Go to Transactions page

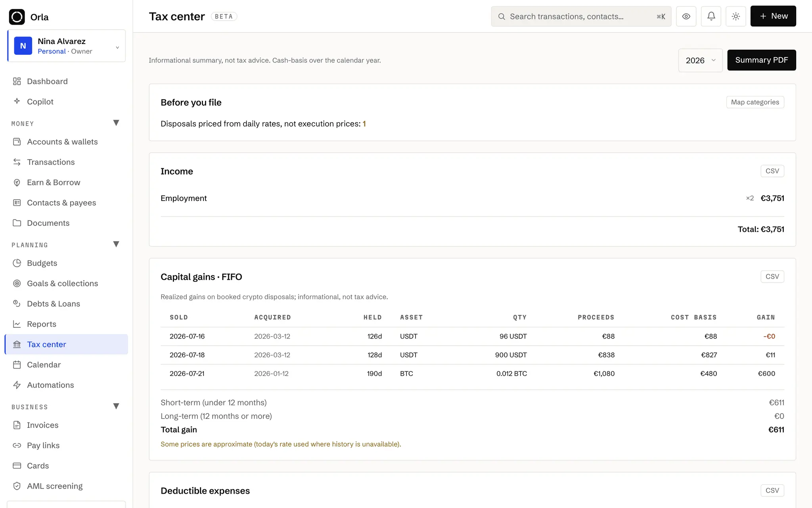pyautogui.click(x=66, y=162)
